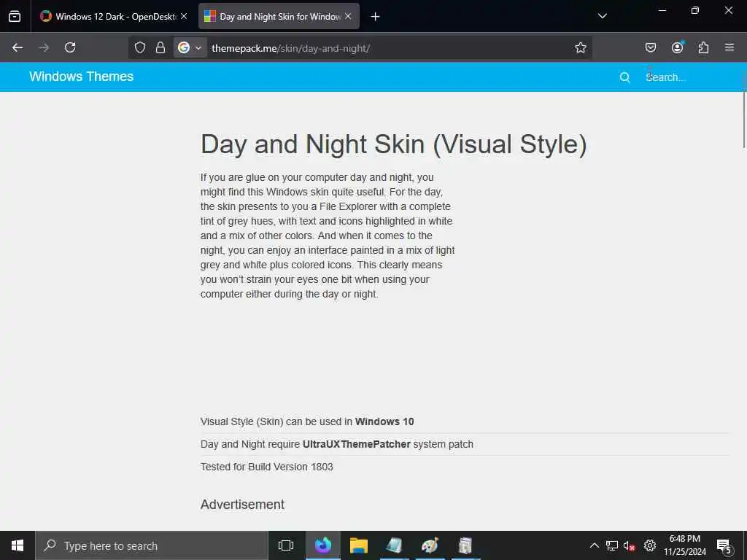Click the site search magnifier icon
The height and width of the screenshot is (560, 747).
624,77
